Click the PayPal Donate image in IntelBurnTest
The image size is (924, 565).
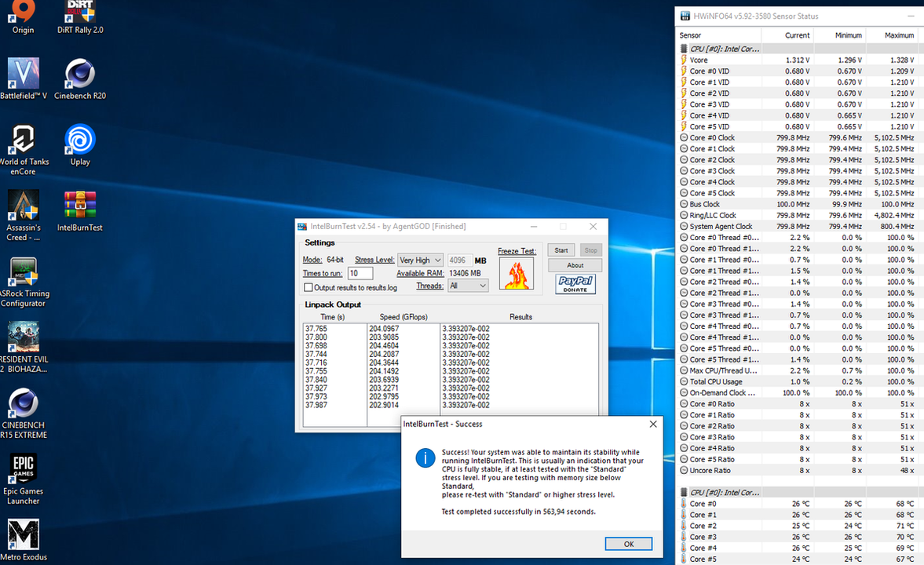[575, 284]
